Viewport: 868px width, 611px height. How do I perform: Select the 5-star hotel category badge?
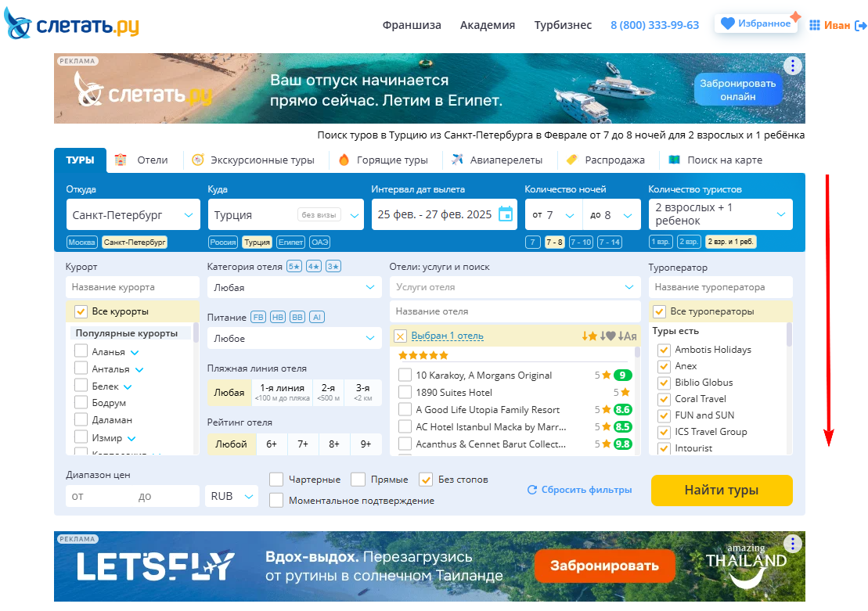[294, 266]
